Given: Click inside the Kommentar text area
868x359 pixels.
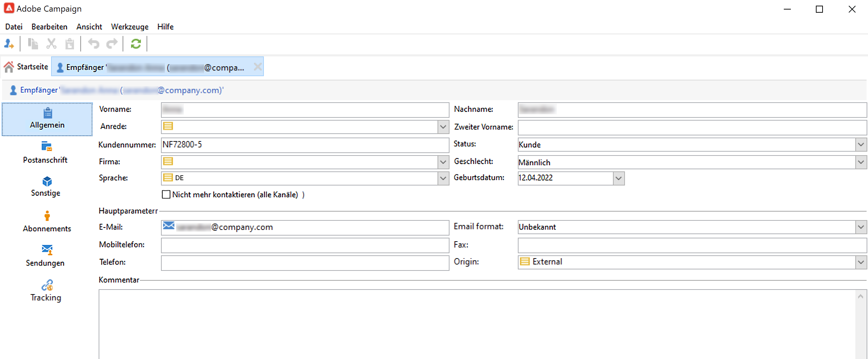Looking at the screenshot, I should coord(477,324).
